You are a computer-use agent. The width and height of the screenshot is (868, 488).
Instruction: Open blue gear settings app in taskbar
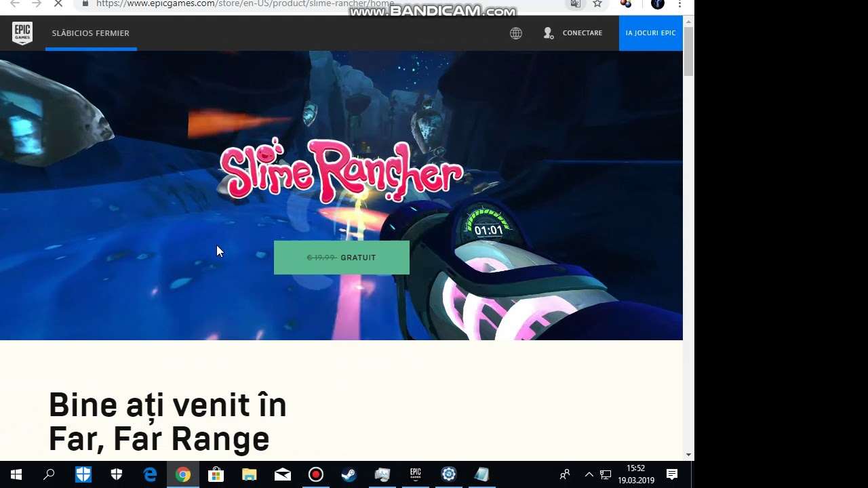tap(449, 474)
